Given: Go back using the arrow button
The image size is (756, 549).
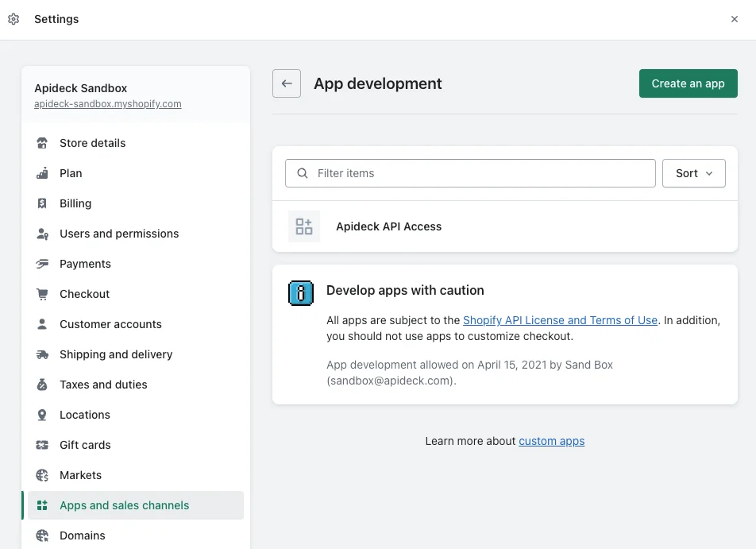Looking at the screenshot, I should pyautogui.click(x=287, y=83).
